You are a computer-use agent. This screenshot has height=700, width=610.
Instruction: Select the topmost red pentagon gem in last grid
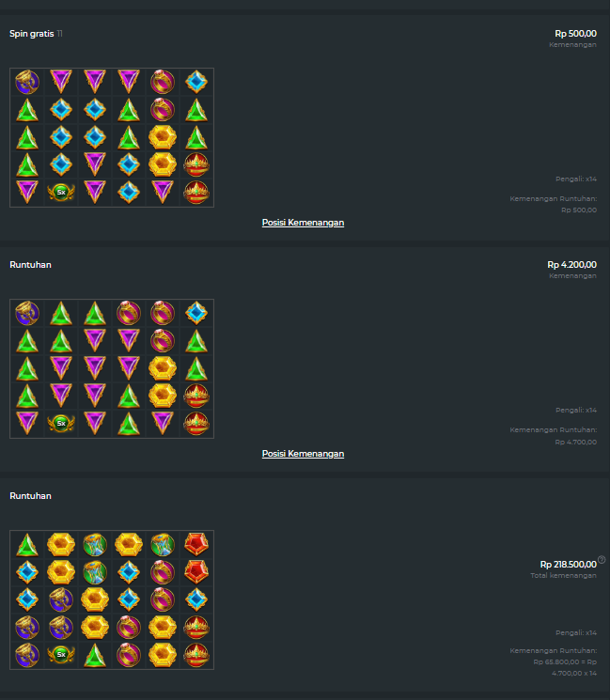point(196,544)
